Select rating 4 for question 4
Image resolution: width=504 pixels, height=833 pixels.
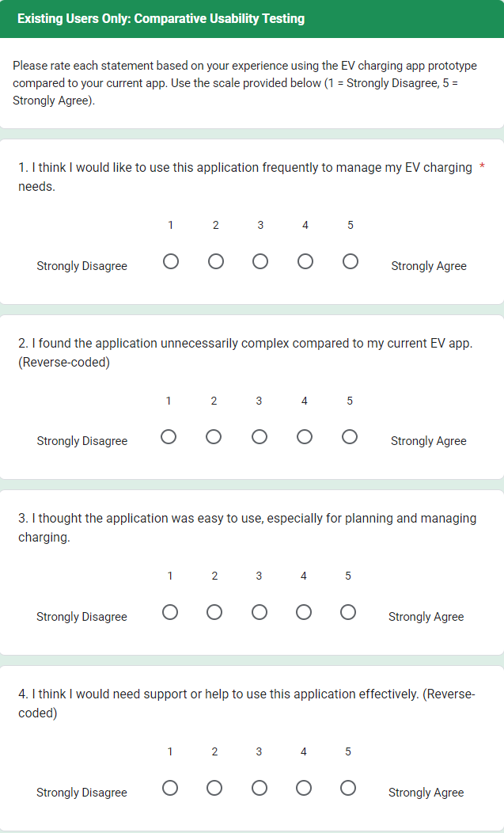pos(303,788)
